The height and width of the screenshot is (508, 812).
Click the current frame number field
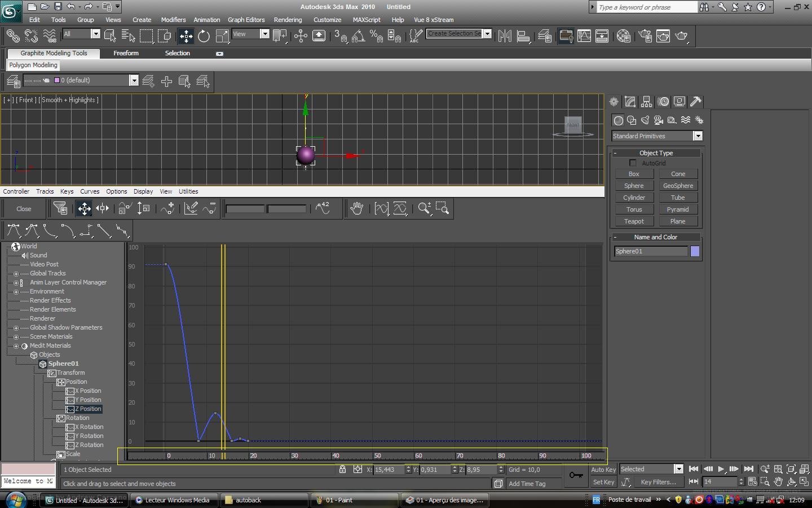(720, 482)
